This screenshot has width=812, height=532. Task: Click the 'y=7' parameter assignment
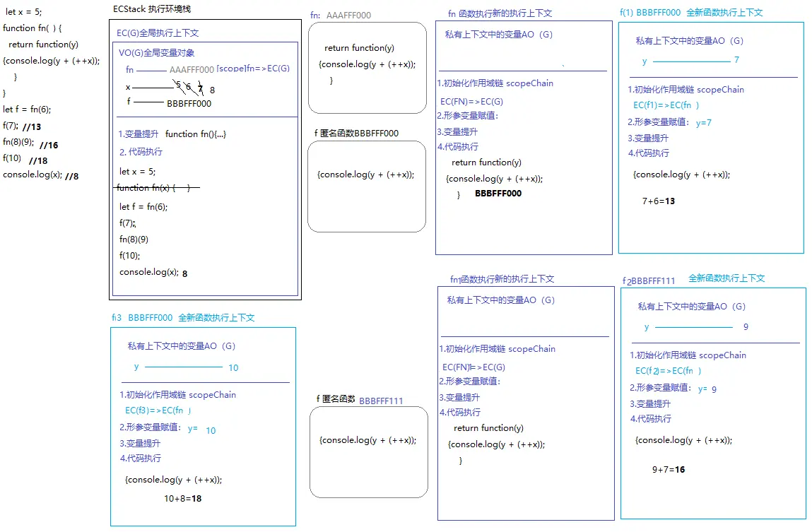click(x=704, y=123)
